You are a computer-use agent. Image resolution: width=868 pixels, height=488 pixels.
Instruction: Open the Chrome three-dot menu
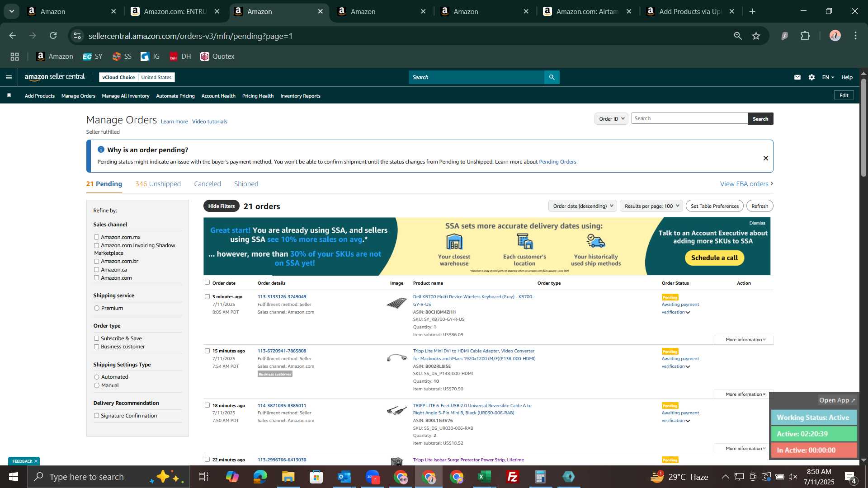pos(855,36)
